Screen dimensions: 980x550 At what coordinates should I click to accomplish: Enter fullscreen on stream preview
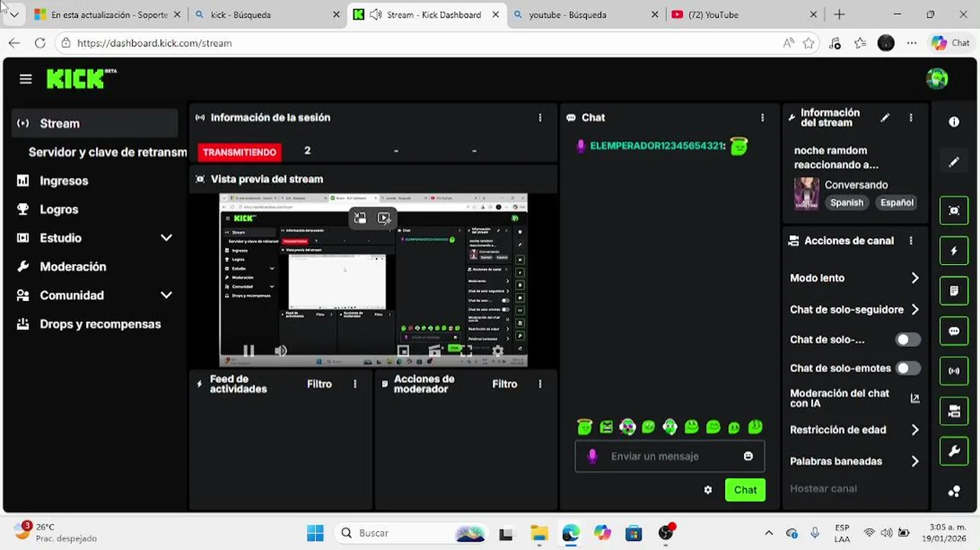pos(466,351)
